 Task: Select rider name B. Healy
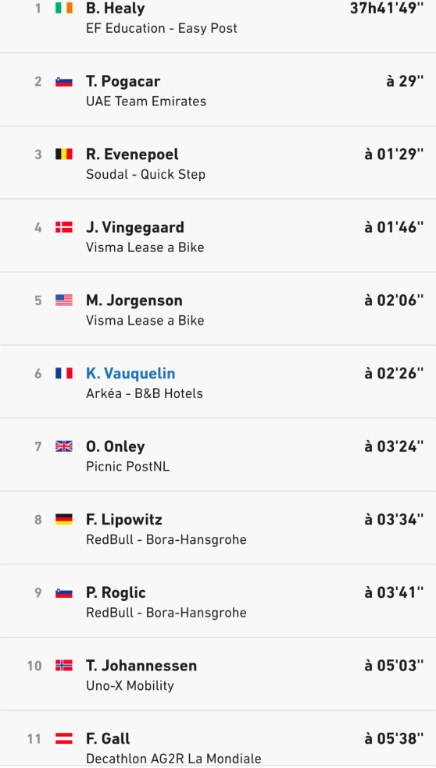[x=115, y=8]
